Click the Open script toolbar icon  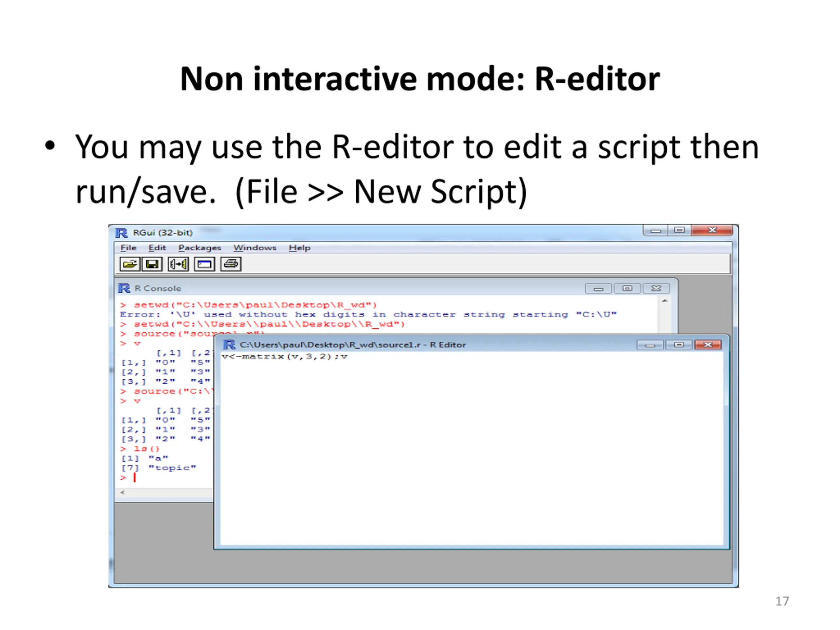(130, 264)
